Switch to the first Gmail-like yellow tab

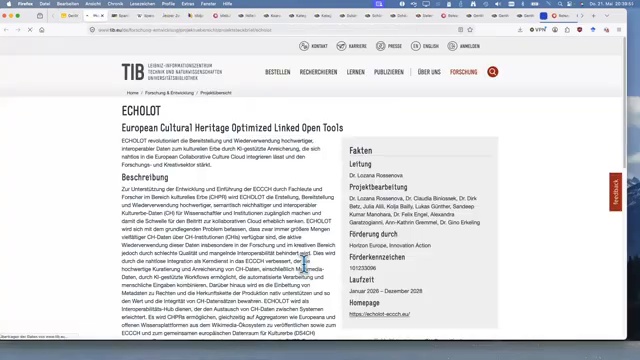point(70,16)
